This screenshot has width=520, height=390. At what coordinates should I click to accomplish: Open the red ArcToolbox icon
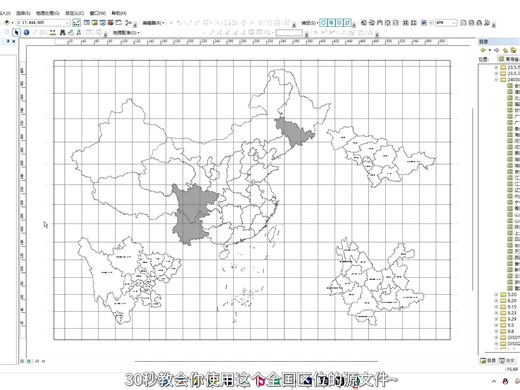click(110, 23)
